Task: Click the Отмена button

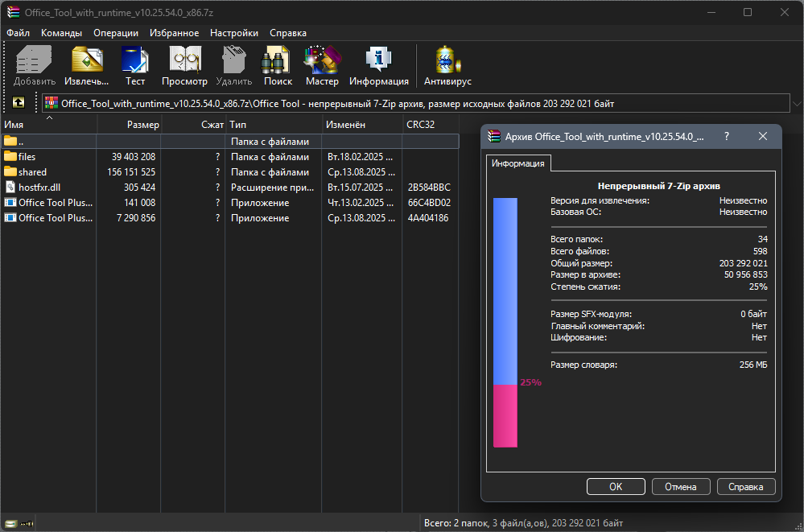Action: pyautogui.click(x=681, y=486)
